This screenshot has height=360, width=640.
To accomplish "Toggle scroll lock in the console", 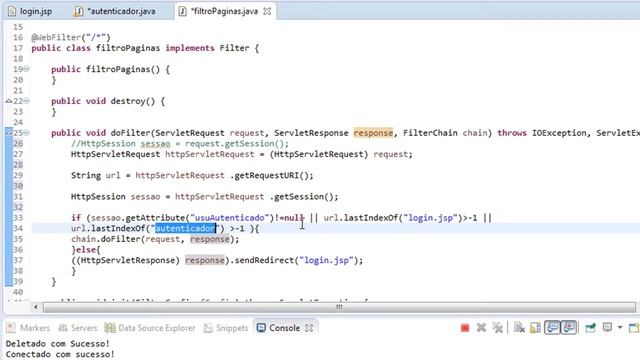I will tap(535, 327).
